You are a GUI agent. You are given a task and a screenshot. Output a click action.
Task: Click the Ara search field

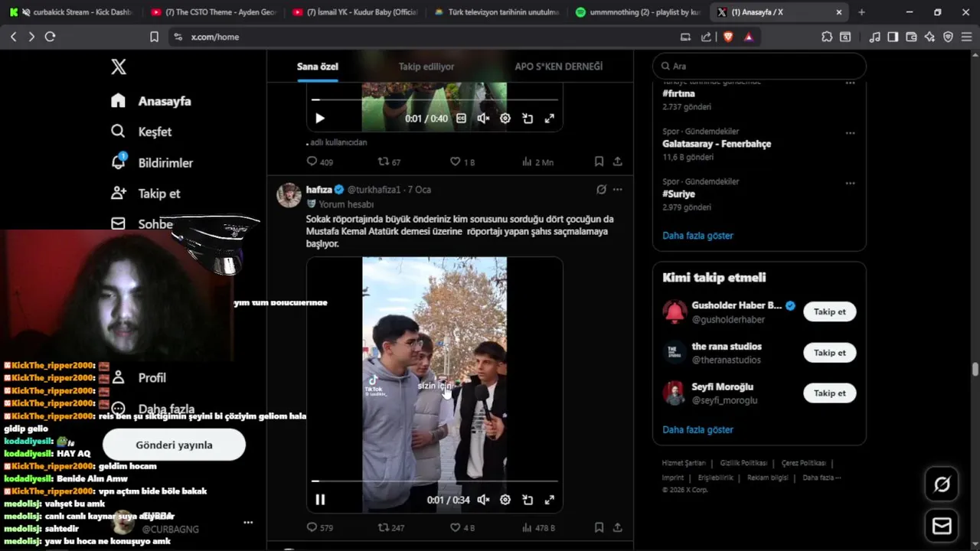click(759, 67)
